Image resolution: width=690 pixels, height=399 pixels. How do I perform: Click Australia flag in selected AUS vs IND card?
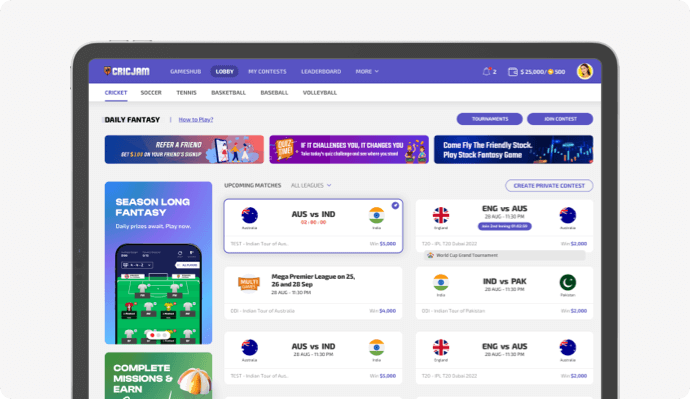coord(250,215)
